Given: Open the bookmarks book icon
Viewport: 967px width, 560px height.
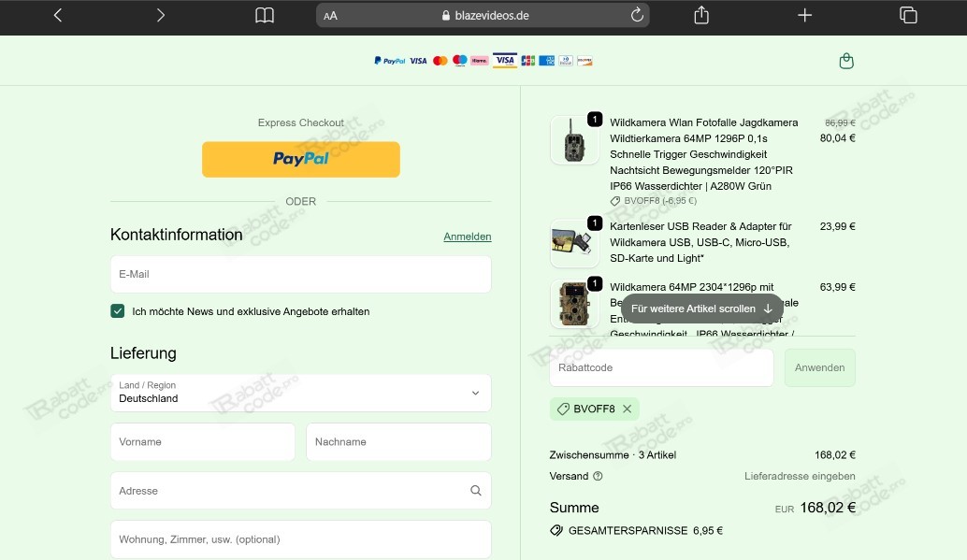Looking at the screenshot, I should [265, 15].
